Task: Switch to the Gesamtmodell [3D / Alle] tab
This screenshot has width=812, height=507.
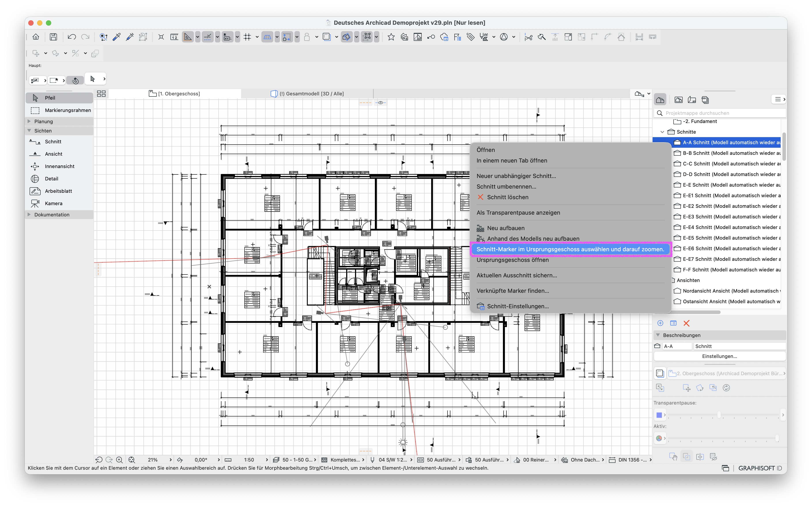Action: pyautogui.click(x=308, y=94)
